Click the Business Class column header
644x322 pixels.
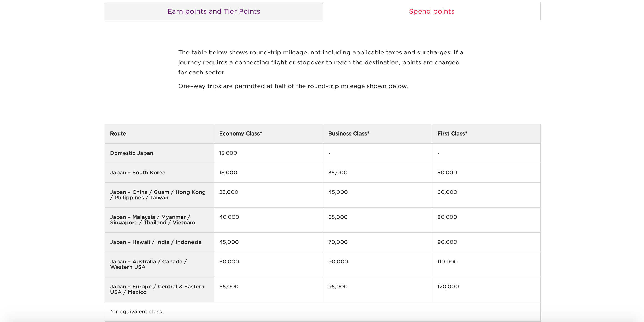pos(349,133)
